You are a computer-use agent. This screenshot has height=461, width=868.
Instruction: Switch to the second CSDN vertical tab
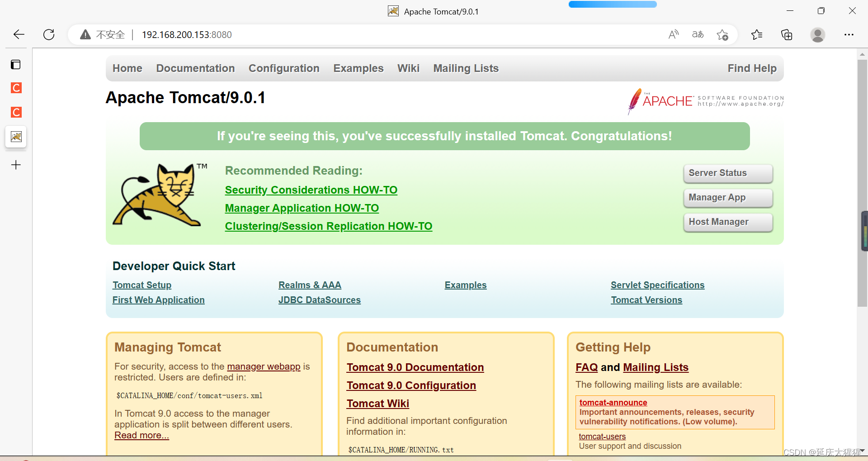(x=16, y=112)
